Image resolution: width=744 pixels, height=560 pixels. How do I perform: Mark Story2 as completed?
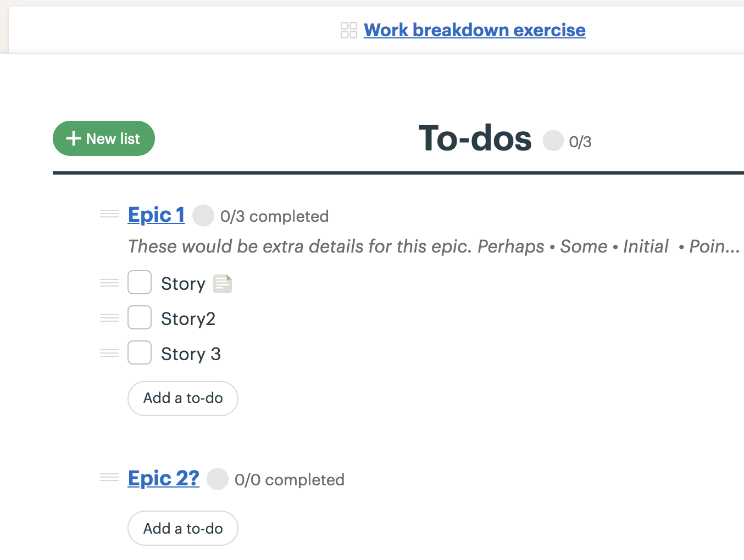click(x=140, y=317)
